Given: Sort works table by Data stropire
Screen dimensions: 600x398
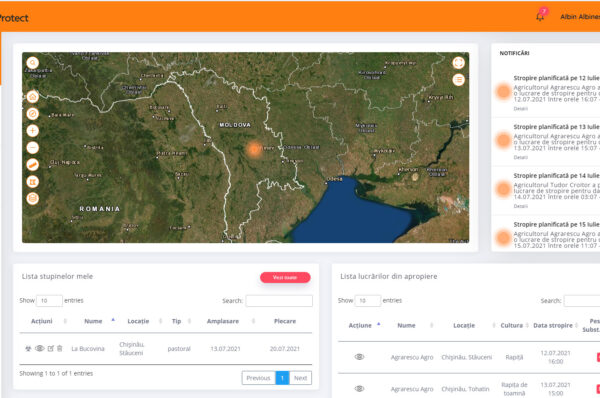Looking at the screenshot, I should [x=553, y=325].
